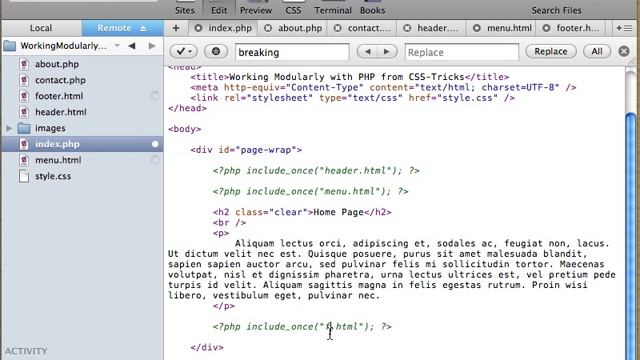Go back in file browser history

[132, 46]
